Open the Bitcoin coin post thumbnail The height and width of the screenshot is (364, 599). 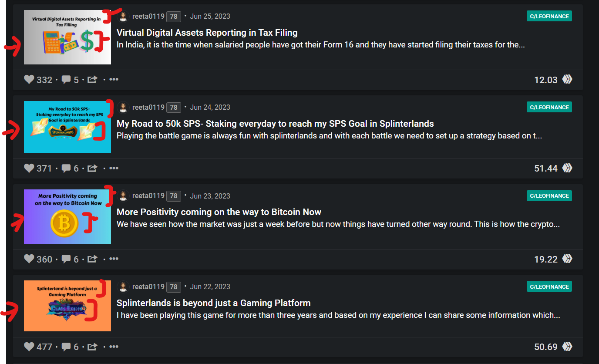pyautogui.click(x=67, y=216)
